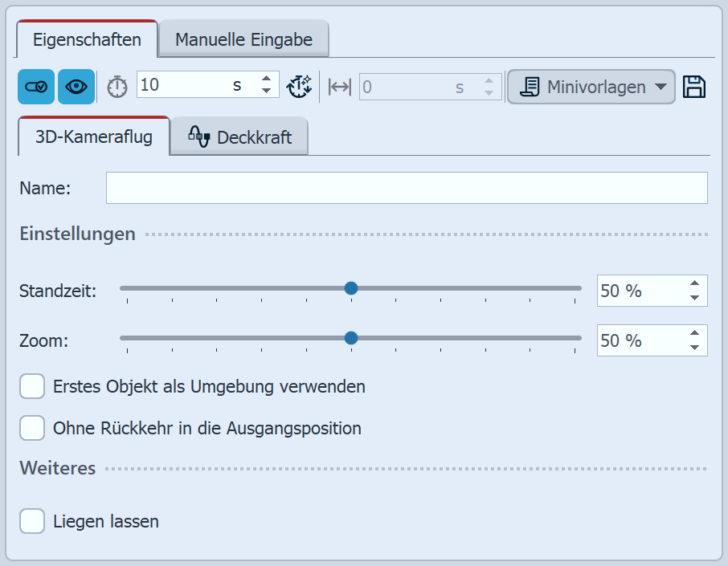Viewport: 728px width, 566px height.
Task: Check Ohne Rückkehr in die Ausgangsposition
Action: pos(31,428)
